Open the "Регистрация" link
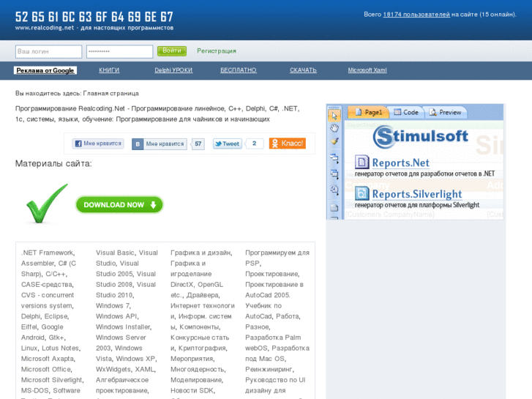 217,51
